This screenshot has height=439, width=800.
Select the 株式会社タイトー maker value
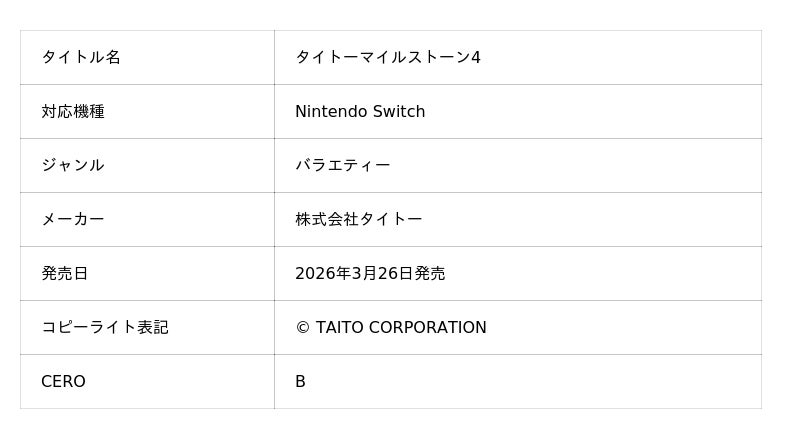[358, 220]
